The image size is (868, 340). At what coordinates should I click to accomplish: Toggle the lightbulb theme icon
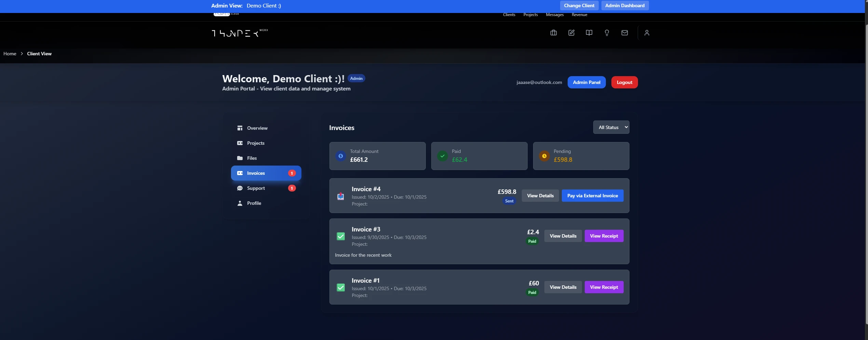(607, 32)
